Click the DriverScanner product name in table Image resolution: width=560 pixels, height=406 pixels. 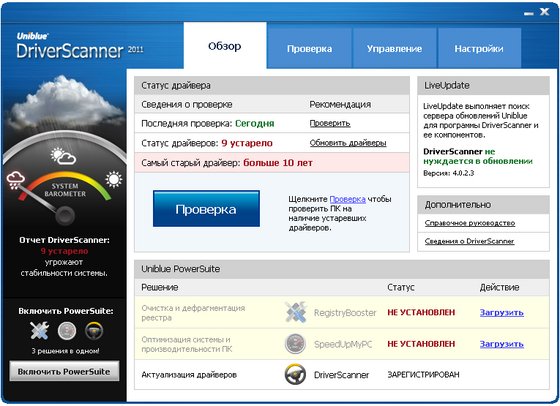[x=341, y=375]
